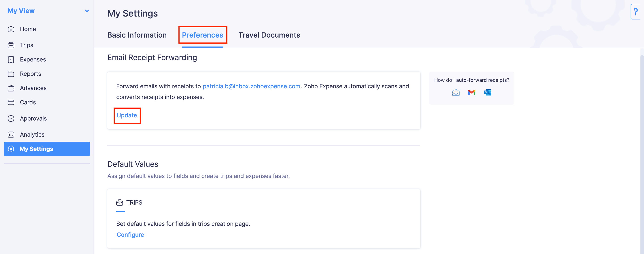Expand the My View dropdown
The image size is (644, 254).
point(87,11)
